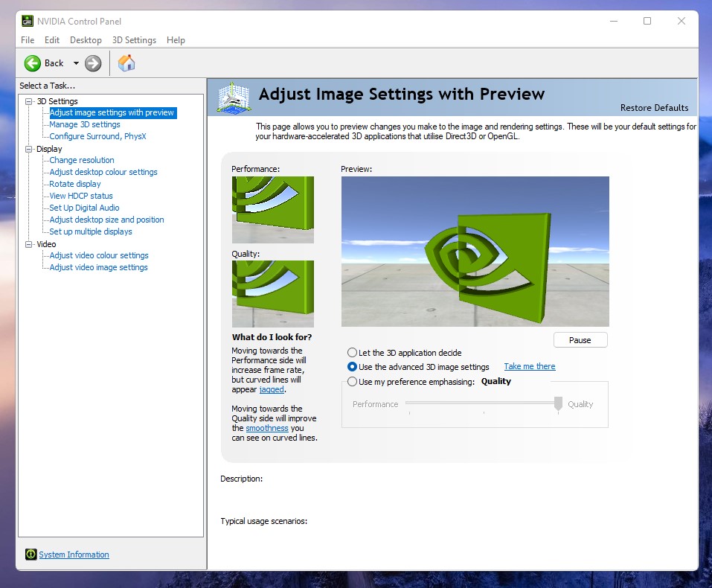Click the Quality sample thumbnail
Image resolution: width=712 pixels, height=588 pixels.
pos(273,293)
